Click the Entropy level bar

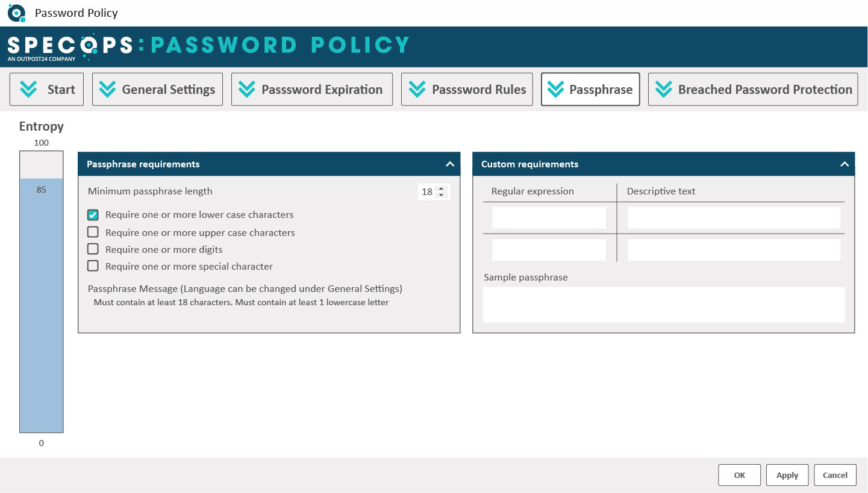(x=41, y=292)
